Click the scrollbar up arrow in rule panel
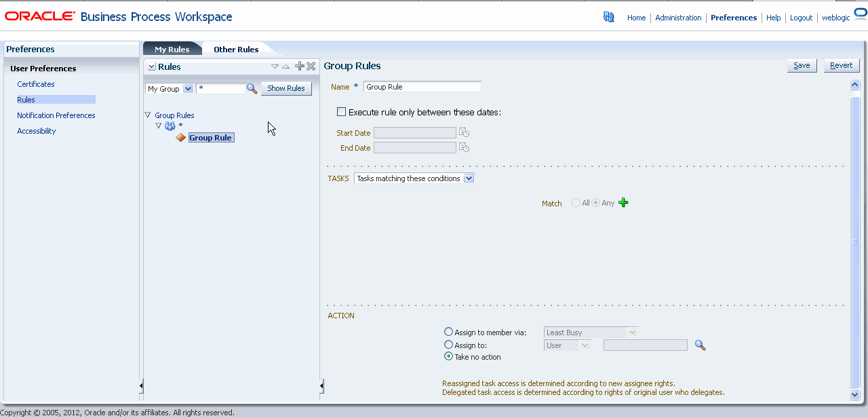The image size is (868, 418). [854, 85]
